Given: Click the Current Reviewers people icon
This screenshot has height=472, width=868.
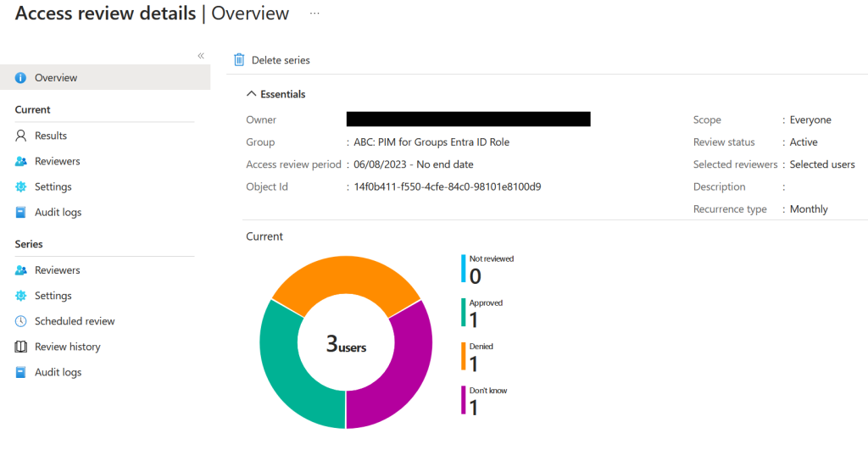Looking at the screenshot, I should click(x=21, y=161).
